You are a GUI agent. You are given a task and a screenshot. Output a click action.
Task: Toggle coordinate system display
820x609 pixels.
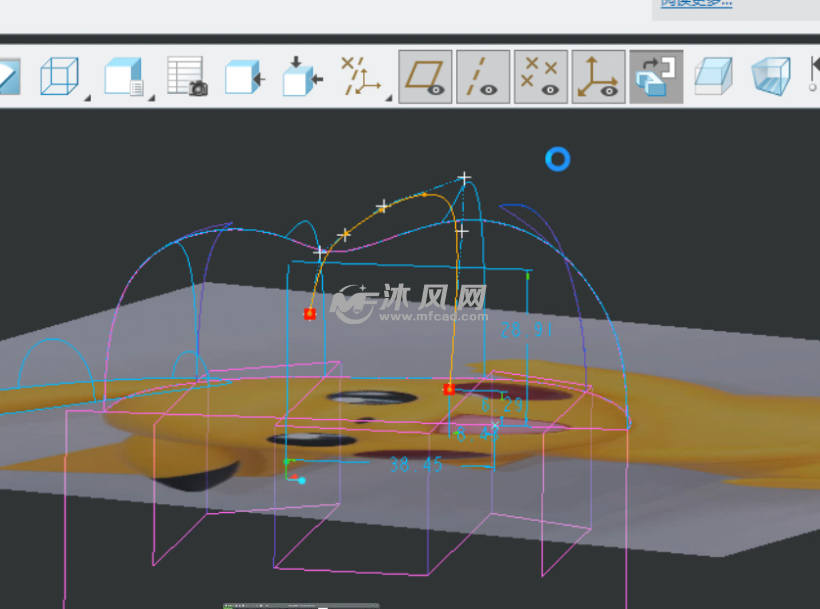point(598,77)
